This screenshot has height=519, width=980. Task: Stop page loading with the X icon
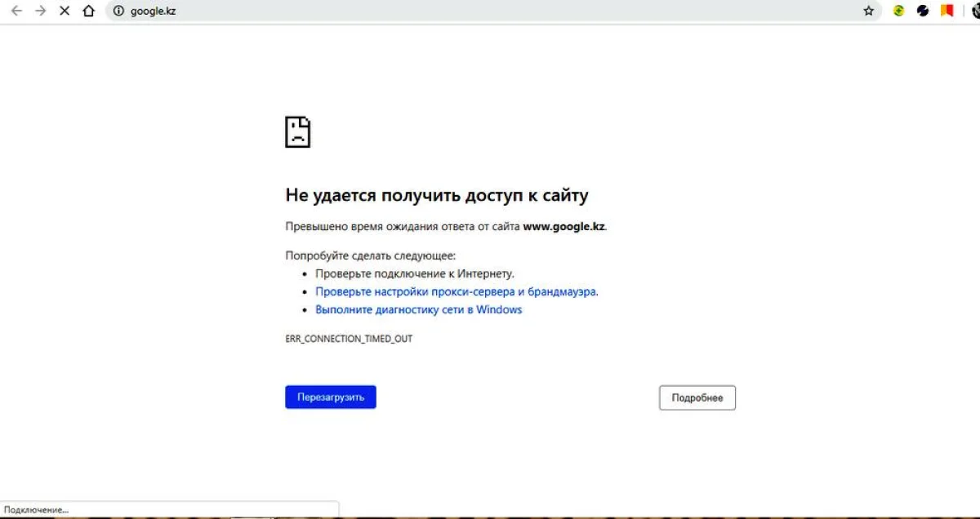click(x=64, y=11)
